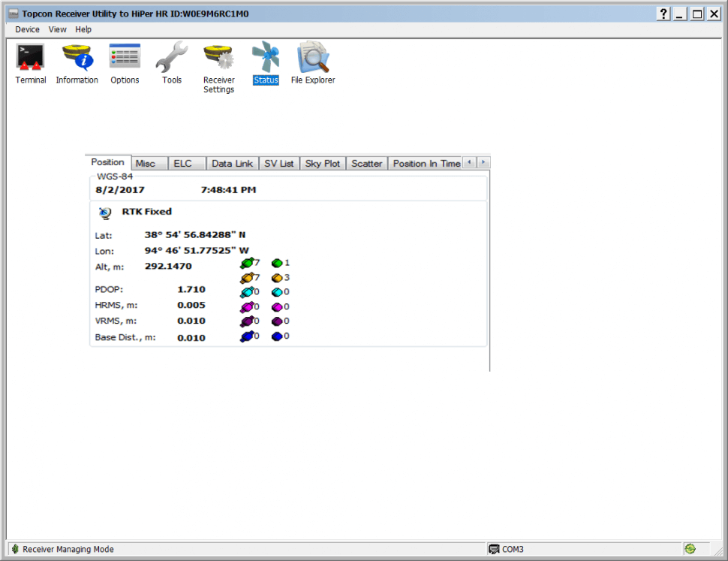Click orange base icon showing 3
This screenshot has height=561, width=728.
(x=277, y=278)
